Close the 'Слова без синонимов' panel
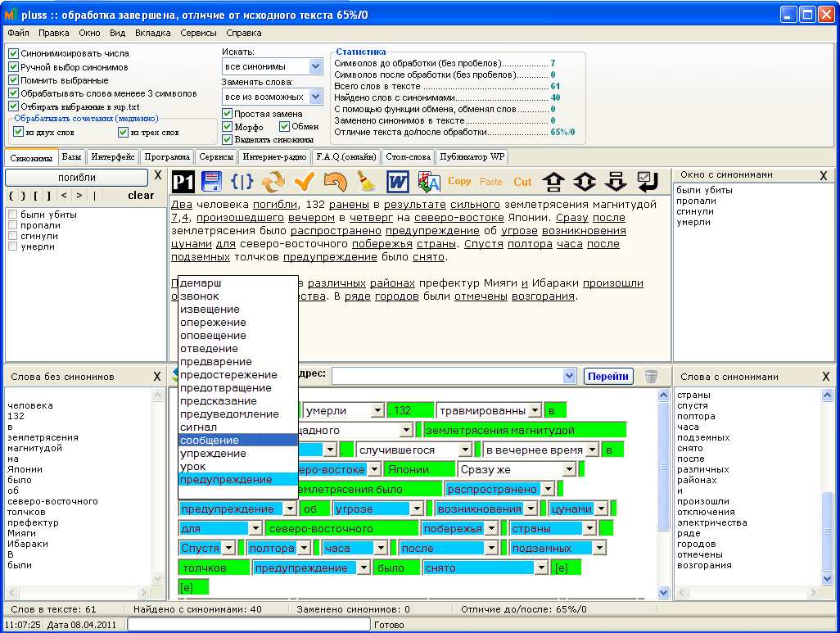The width and height of the screenshot is (840, 633). pyautogui.click(x=157, y=377)
